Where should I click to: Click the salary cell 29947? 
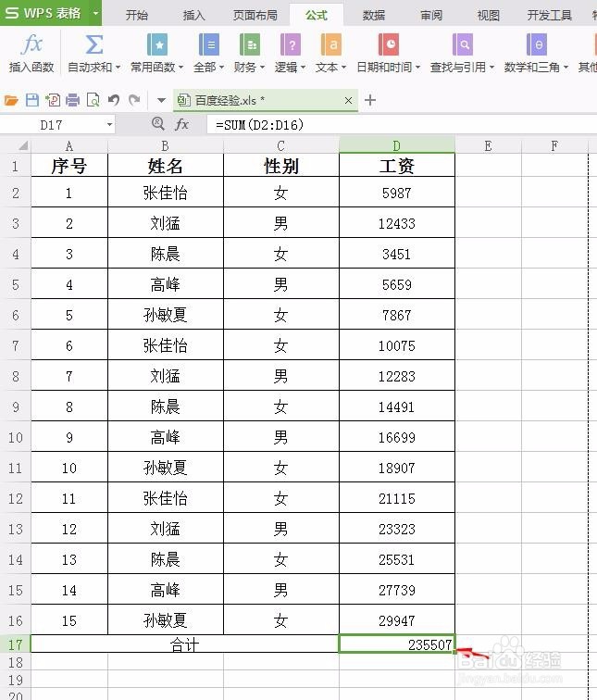[397, 620]
